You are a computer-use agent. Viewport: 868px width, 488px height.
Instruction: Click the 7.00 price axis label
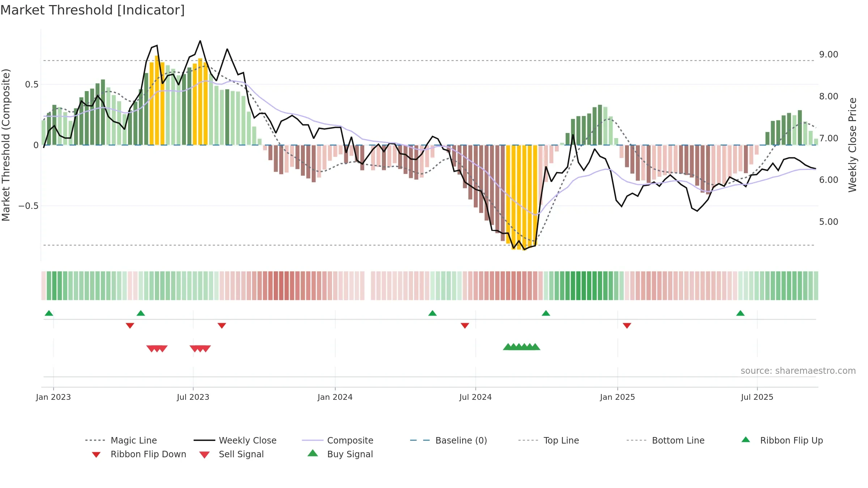point(829,138)
